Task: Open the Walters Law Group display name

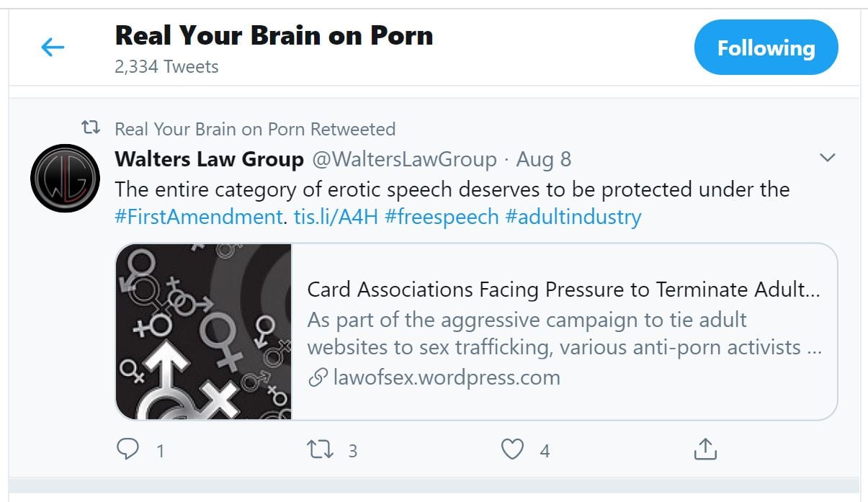Action: (210, 159)
